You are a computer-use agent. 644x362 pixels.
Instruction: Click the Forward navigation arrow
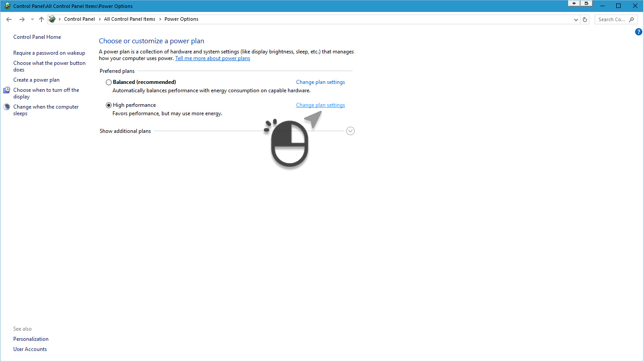[22, 19]
